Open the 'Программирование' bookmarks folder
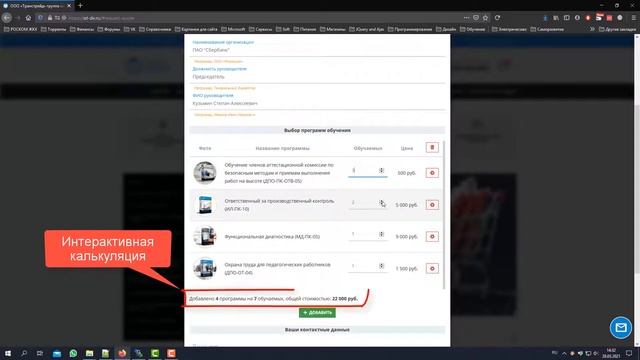This screenshot has width=640, height=360. coord(410,29)
